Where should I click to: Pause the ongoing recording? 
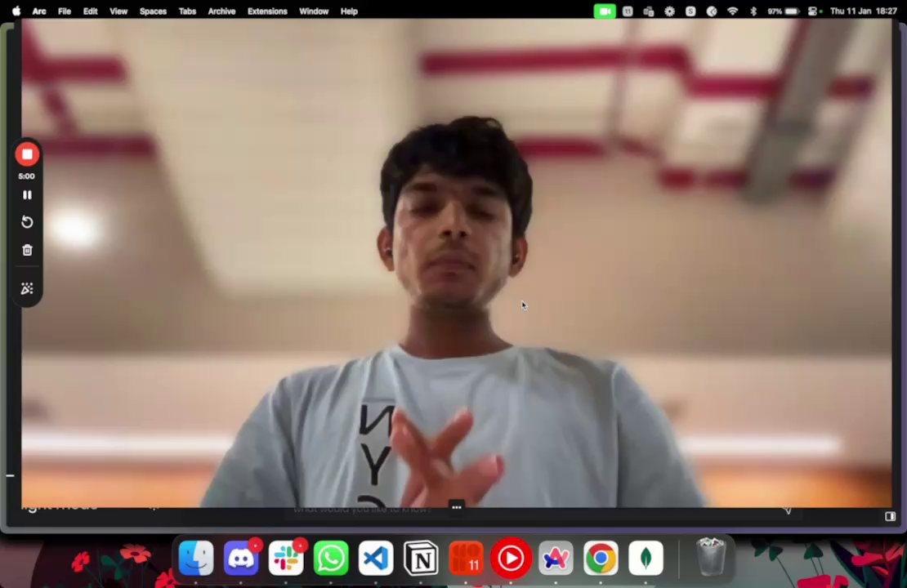coord(27,195)
